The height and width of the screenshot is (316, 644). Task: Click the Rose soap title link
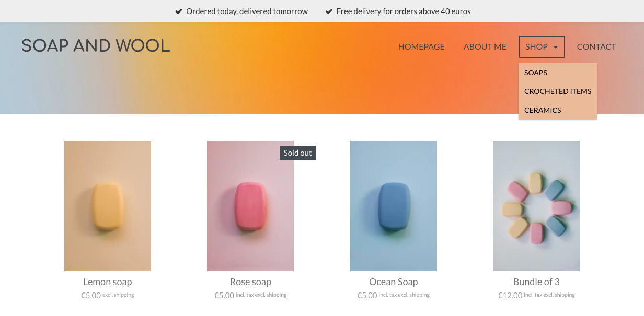[250, 282]
